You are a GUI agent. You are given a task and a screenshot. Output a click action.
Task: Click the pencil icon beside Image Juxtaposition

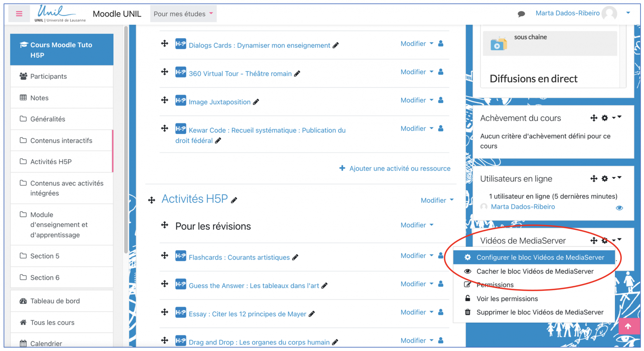(x=256, y=102)
